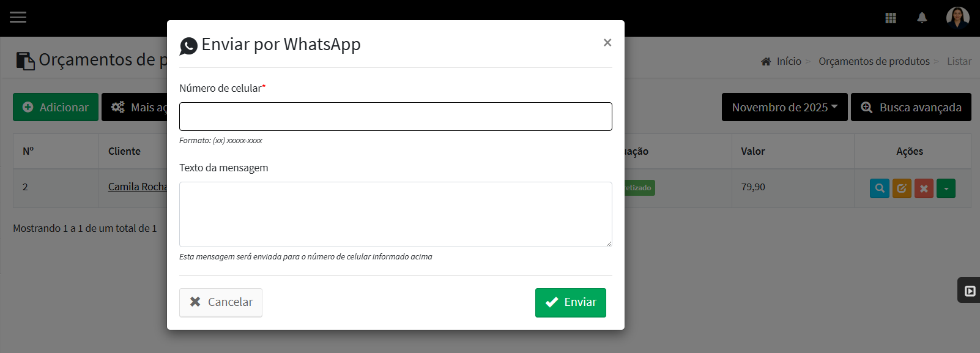
Task: Expand the green row actions dropdown
Action: 946,188
